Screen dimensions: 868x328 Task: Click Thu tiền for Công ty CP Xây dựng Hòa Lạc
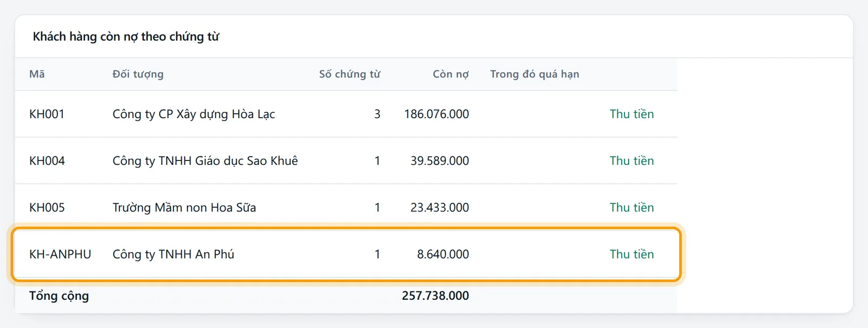631,114
